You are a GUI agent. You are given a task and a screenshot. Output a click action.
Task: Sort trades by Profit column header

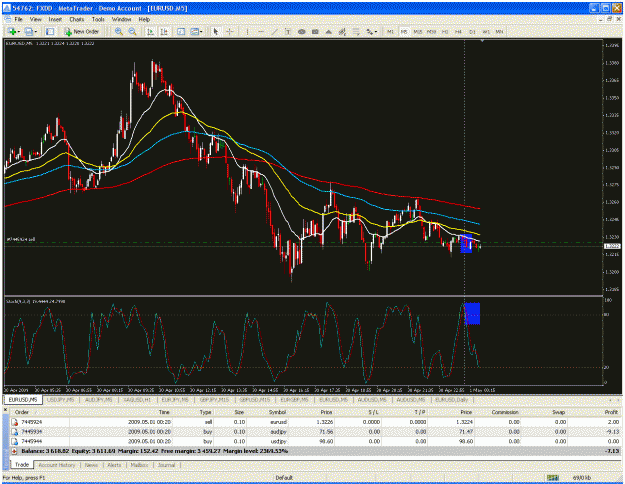(x=611, y=412)
